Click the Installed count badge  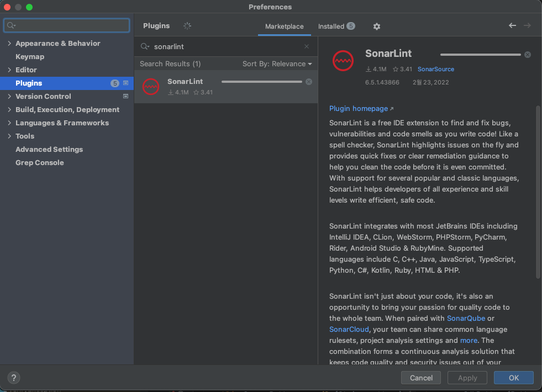pos(351,26)
